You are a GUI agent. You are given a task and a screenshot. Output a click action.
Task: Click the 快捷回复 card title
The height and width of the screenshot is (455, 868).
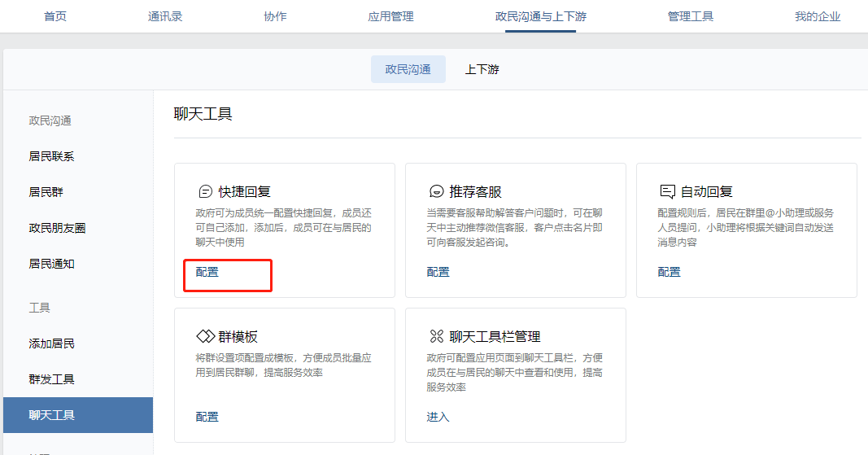pos(244,192)
